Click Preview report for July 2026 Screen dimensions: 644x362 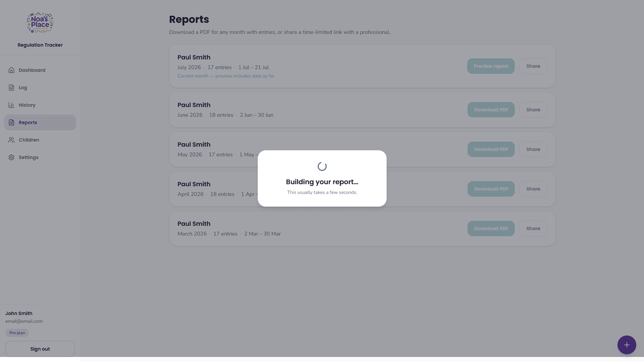(x=491, y=66)
